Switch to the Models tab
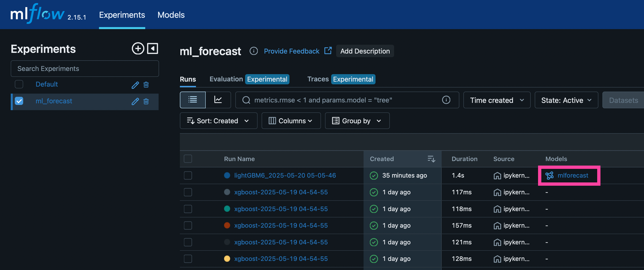The height and width of the screenshot is (270, 644). coord(171,15)
